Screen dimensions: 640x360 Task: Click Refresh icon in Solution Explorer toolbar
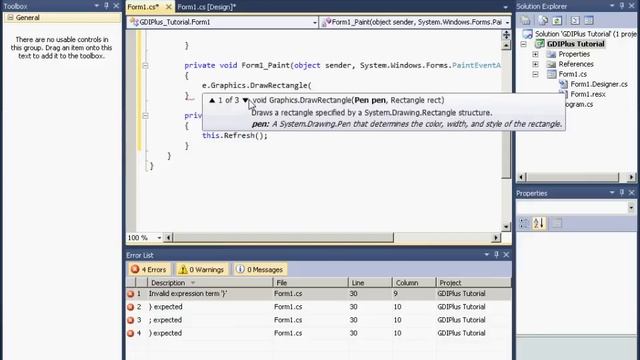click(x=557, y=20)
